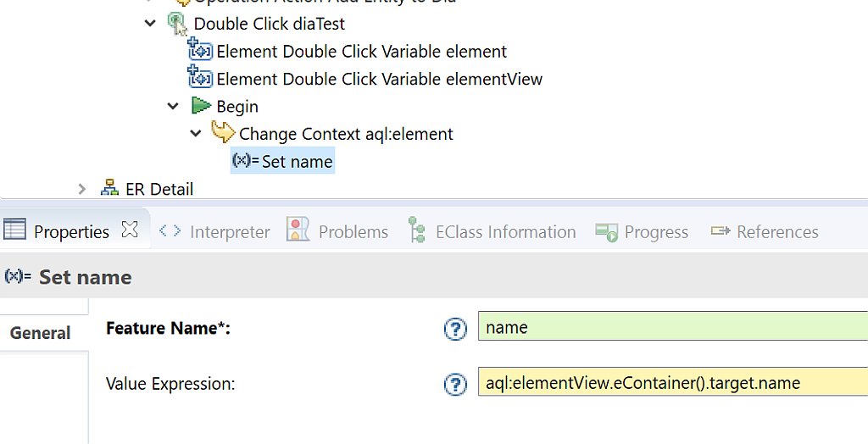Collapse the Change Context aql:element node
This screenshot has height=444, width=868.
pyautogui.click(x=196, y=133)
